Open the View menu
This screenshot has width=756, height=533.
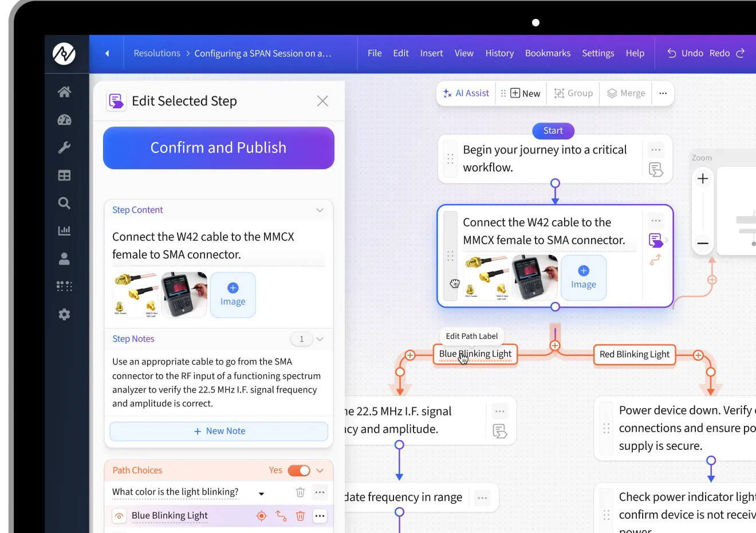point(464,53)
